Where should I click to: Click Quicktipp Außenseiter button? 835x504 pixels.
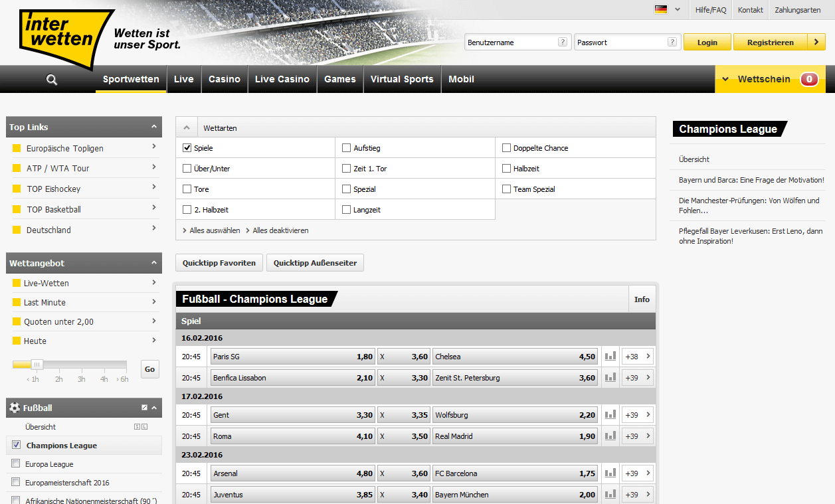pyautogui.click(x=315, y=263)
